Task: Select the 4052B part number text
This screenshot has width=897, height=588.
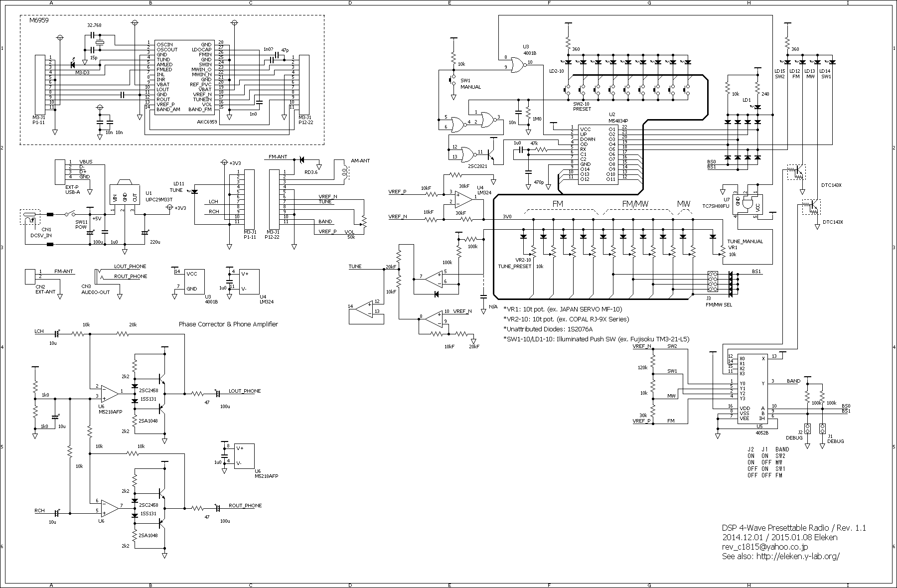Action: tap(761, 433)
